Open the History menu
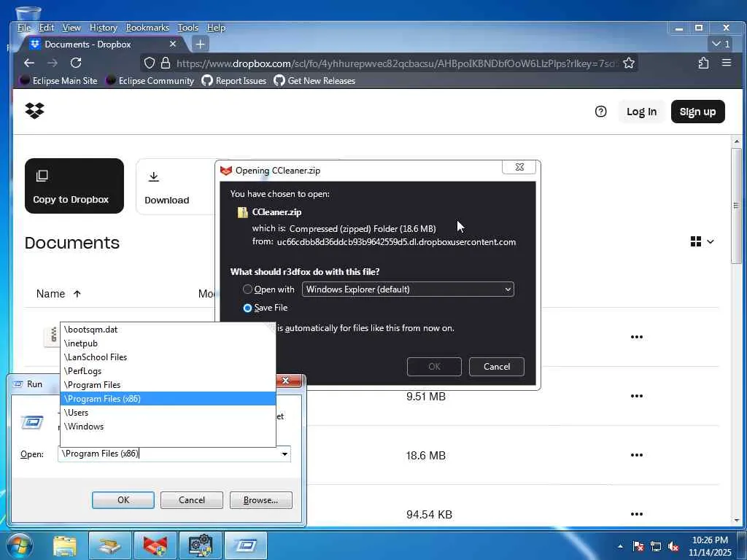The height and width of the screenshot is (560, 747). pos(104,28)
